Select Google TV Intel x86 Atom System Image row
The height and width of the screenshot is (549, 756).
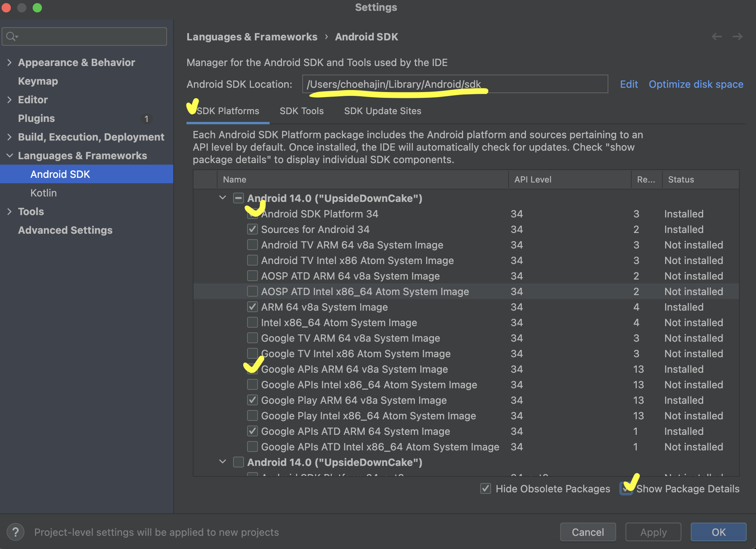tap(466, 354)
